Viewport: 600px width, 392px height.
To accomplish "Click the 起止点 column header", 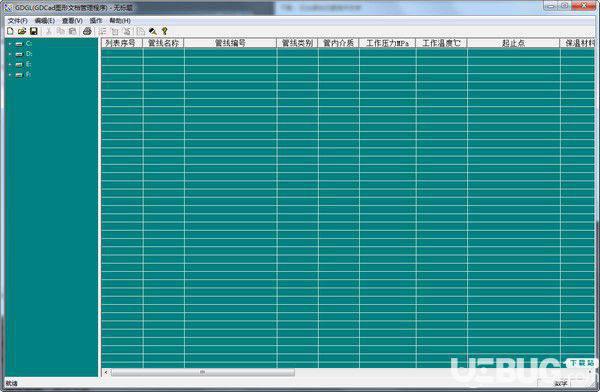I will [x=514, y=43].
